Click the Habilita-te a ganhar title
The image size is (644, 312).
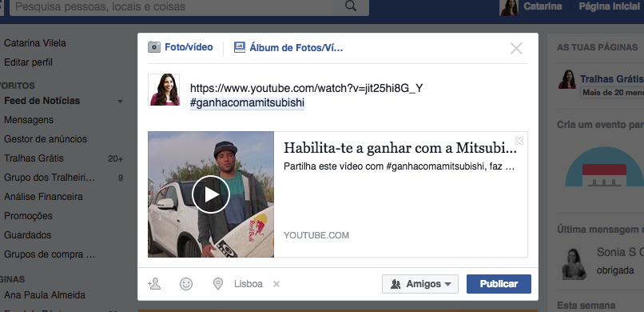point(400,148)
